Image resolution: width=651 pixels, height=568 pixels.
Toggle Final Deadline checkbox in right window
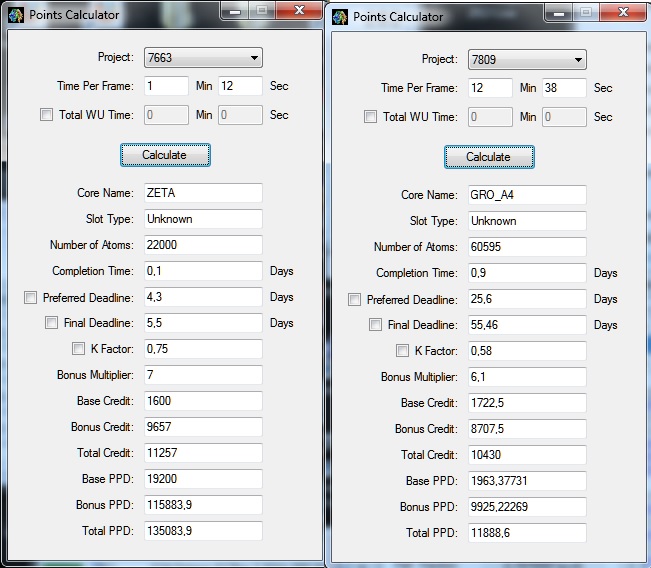[x=375, y=325]
